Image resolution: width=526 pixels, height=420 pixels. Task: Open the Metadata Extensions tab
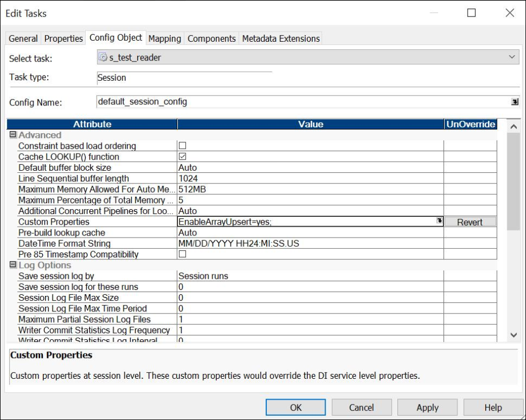tap(281, 39)
